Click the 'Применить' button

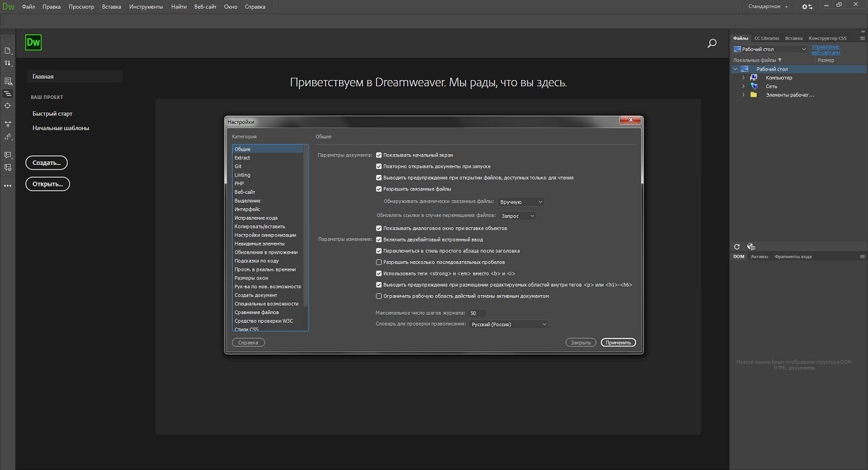point(618,342)
